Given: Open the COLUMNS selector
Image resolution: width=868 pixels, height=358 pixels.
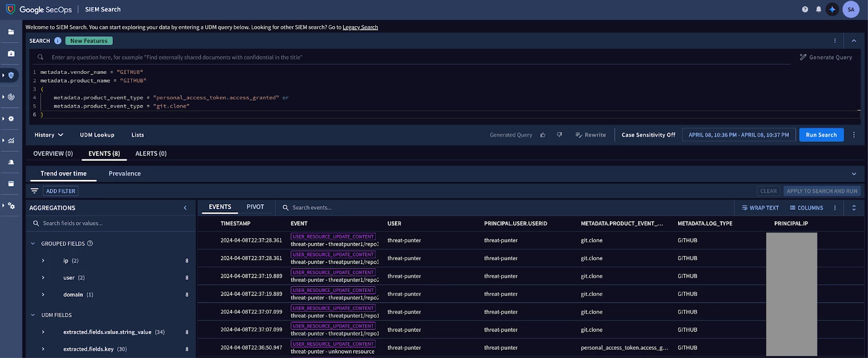Looking at the screenshot, I should [806, 208].
